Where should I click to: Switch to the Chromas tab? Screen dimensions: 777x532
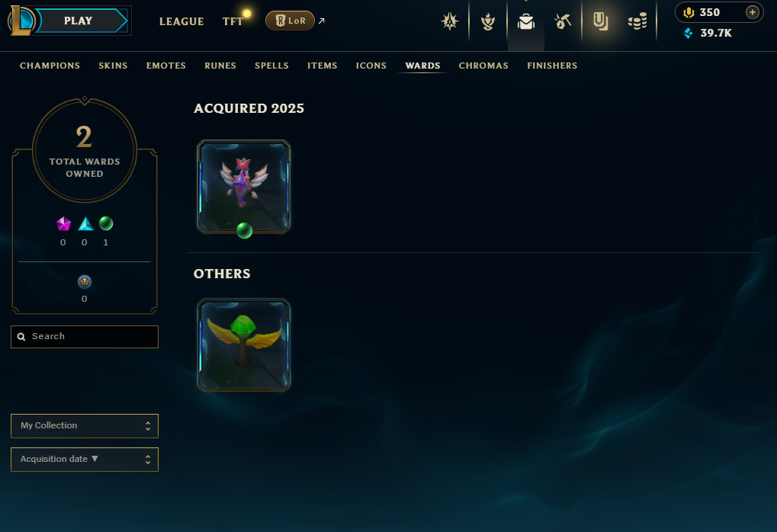[483, 66]
